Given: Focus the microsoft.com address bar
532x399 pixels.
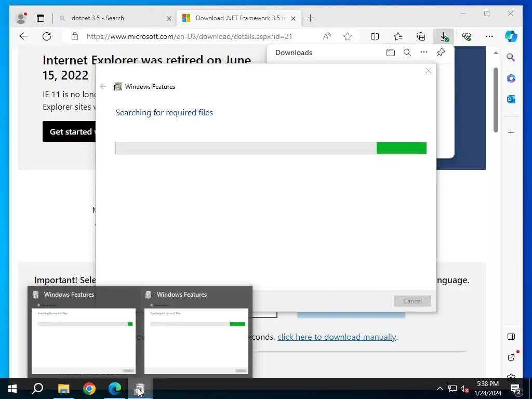Looking at the screenshot, I should click(189, 36).
